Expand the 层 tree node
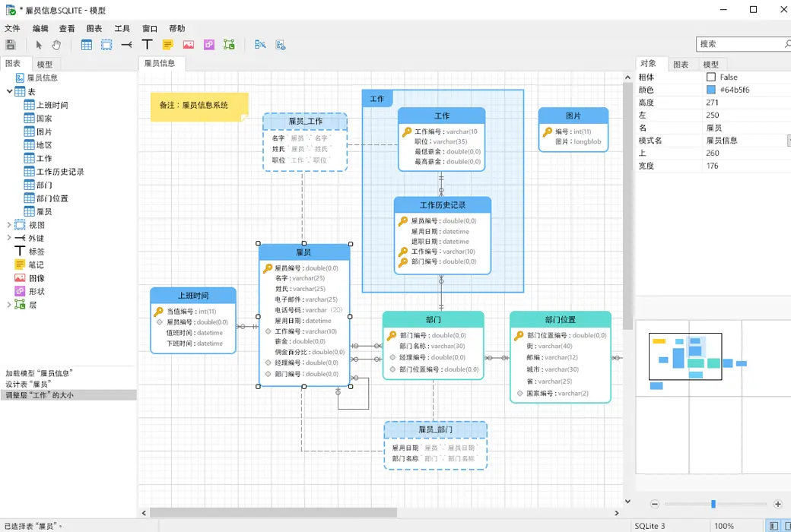 coord(9,304)
